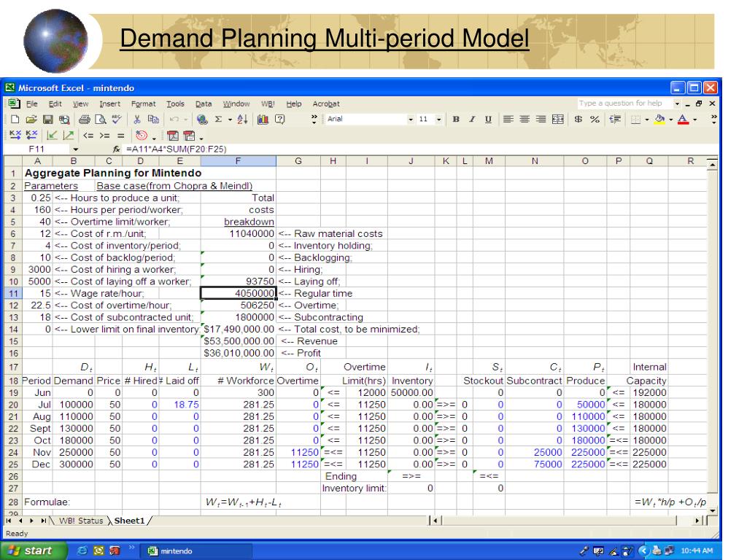Apply the yellow Fill Color swatch
Screen dimensions: 747x560
(659, 120)
